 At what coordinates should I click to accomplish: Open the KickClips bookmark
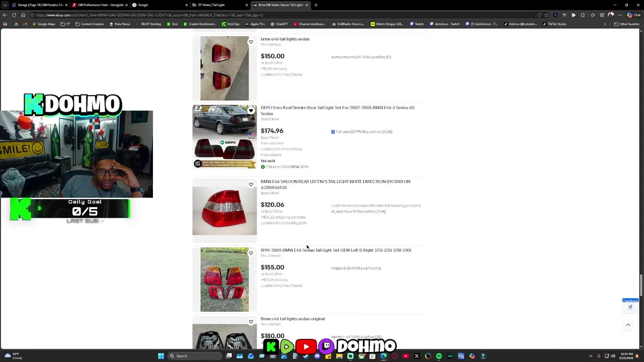click(x=230, y=24)
